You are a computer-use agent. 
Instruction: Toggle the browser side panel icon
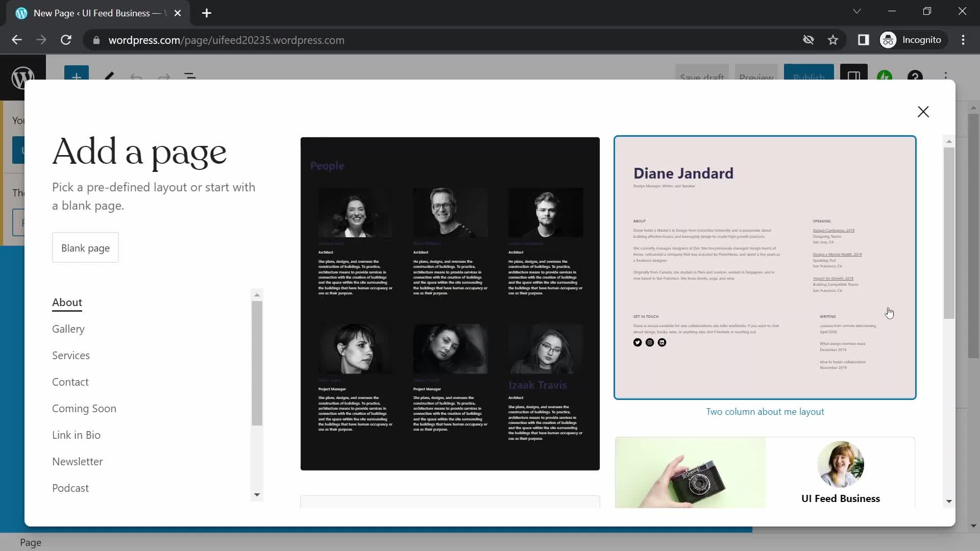click(864, 40)
